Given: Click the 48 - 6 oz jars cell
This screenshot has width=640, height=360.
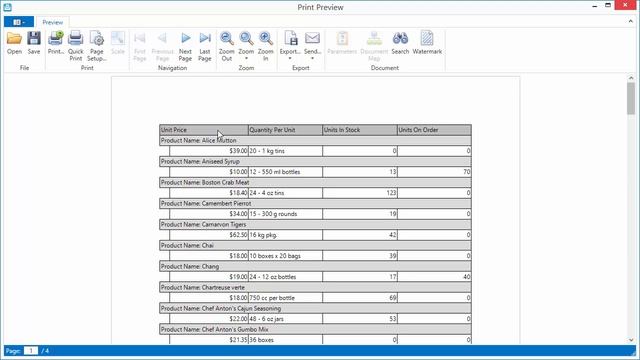Looking at the screenshot, I should [285, 319].
